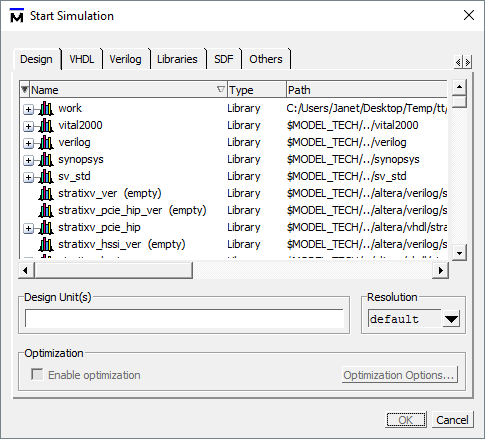Click the $MODEL_TECH/../synopsys path cell
This screenshot has height=439, width=485.
click(x=353, y=159)
